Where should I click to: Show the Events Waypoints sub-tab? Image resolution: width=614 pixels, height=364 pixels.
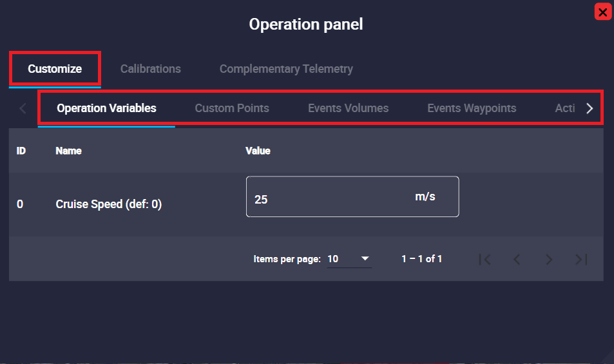click(x=472, y=108)
